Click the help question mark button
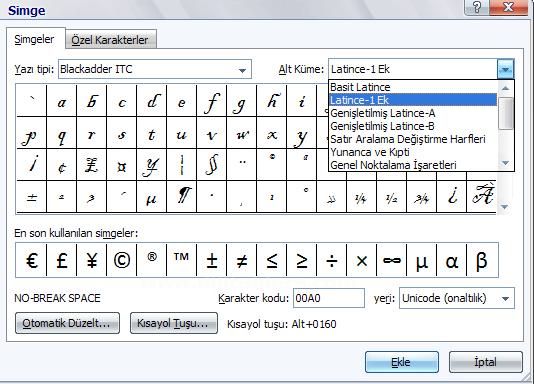Image resolution: width=534 pixels, height=384 pixels. (477, 7)
